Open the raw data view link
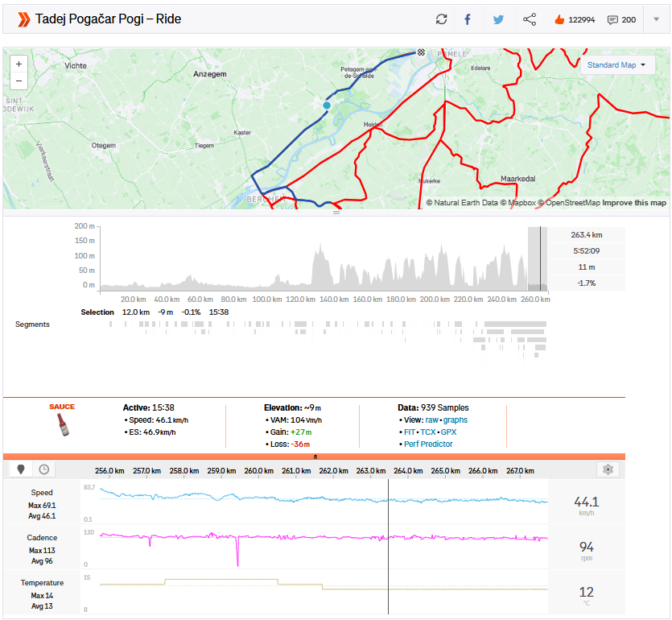 (x=432, y=420)
